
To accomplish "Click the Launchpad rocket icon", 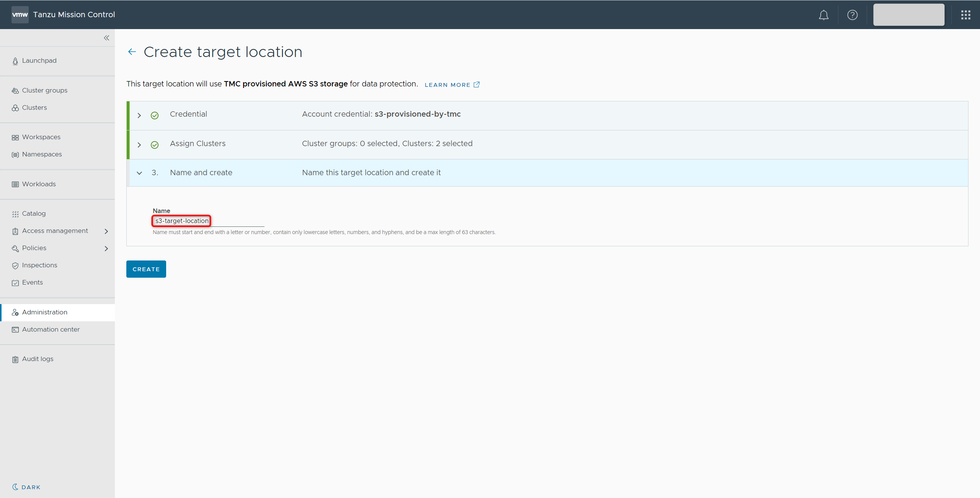I will (15, 61).
